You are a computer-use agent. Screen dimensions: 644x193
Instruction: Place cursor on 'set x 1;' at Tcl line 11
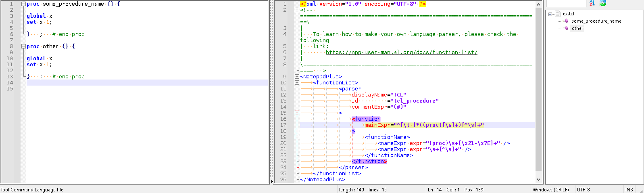pos(40,65)
